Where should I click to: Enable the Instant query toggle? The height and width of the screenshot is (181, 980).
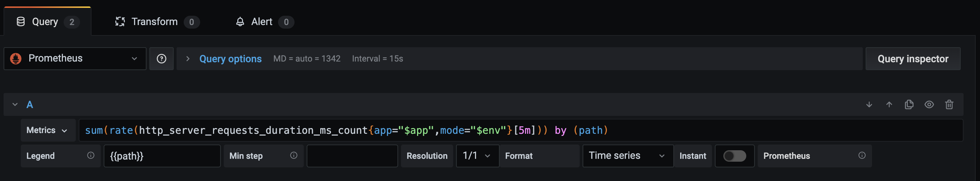click(734, 156)
